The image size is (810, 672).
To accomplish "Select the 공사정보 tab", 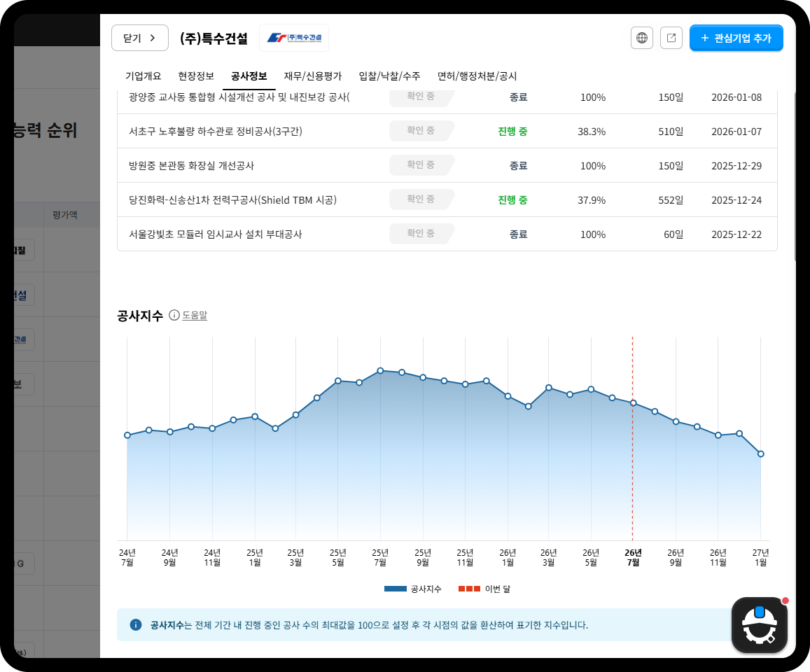I will click(x=249, y=76).
